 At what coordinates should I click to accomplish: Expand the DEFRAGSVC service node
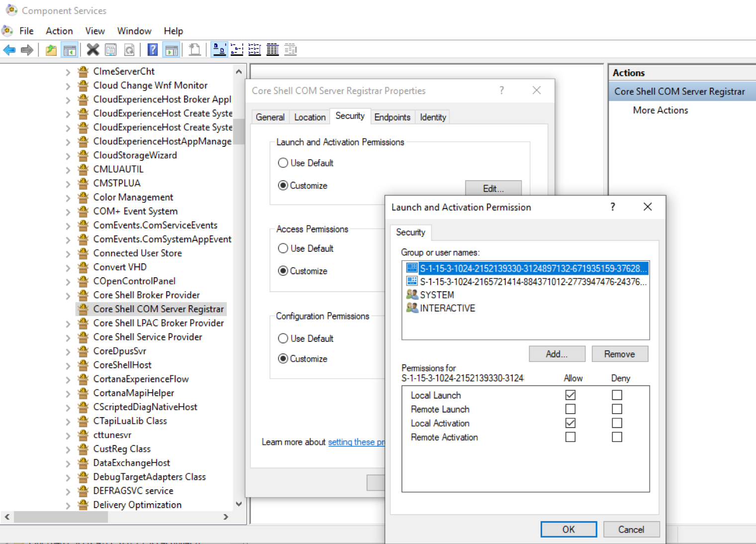68,491
